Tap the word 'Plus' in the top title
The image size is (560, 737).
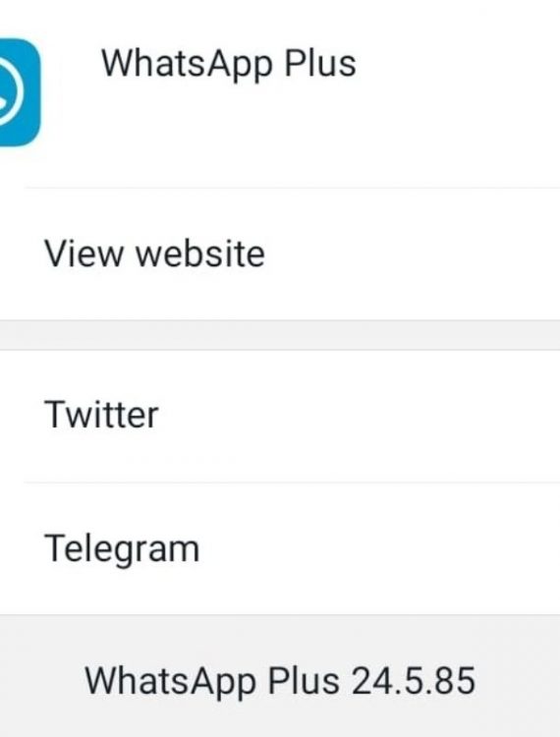coord(320,64)
